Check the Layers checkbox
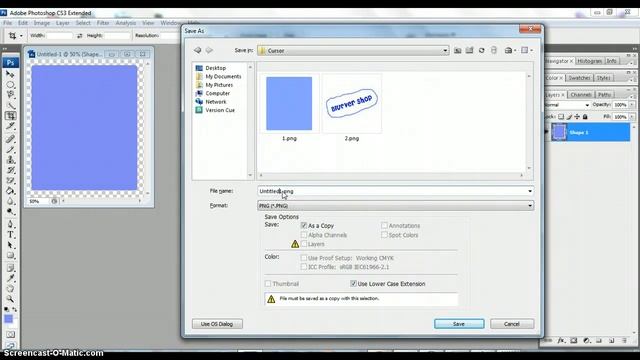640x360 pixels. pos(304,244)
